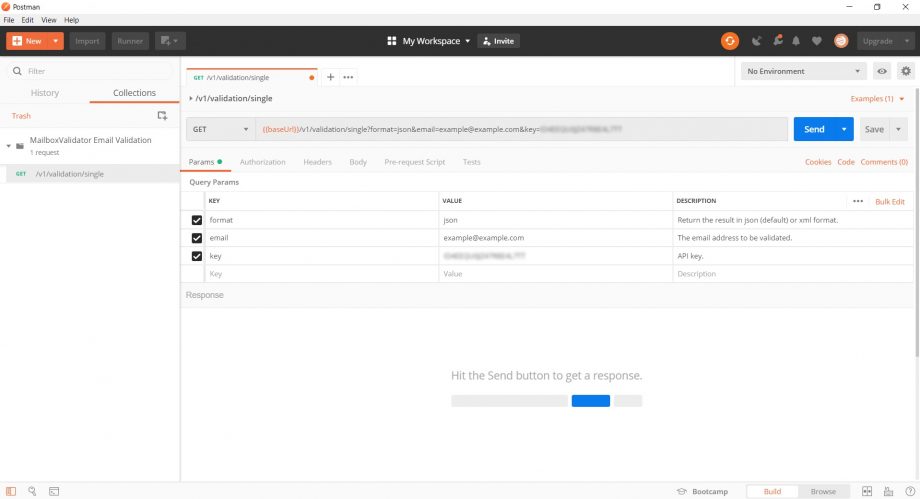Open Examples (1) dropdown
Viewport: 920px width, 499px height.
pos(877,99)
